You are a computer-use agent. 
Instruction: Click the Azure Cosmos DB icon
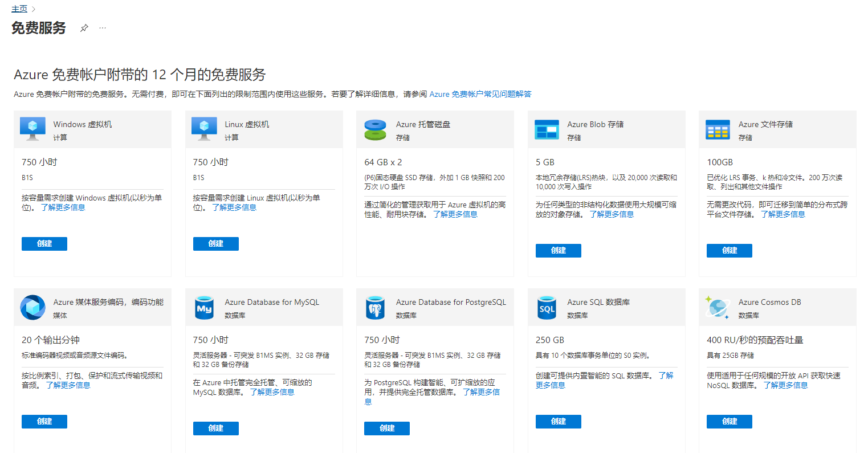(718, 307)
